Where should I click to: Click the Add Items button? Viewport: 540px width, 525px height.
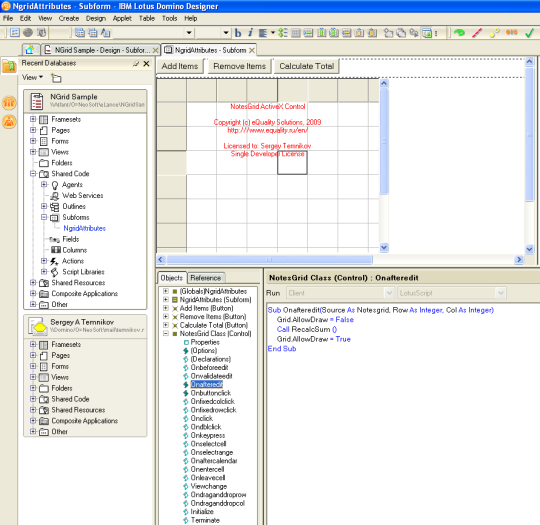[x=180, y=66]
